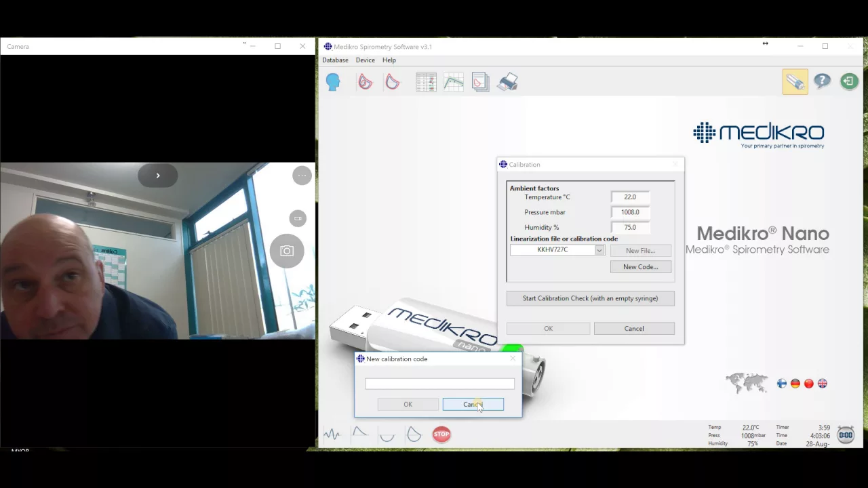
Task: Open the report pages icon
Action: 480,82
